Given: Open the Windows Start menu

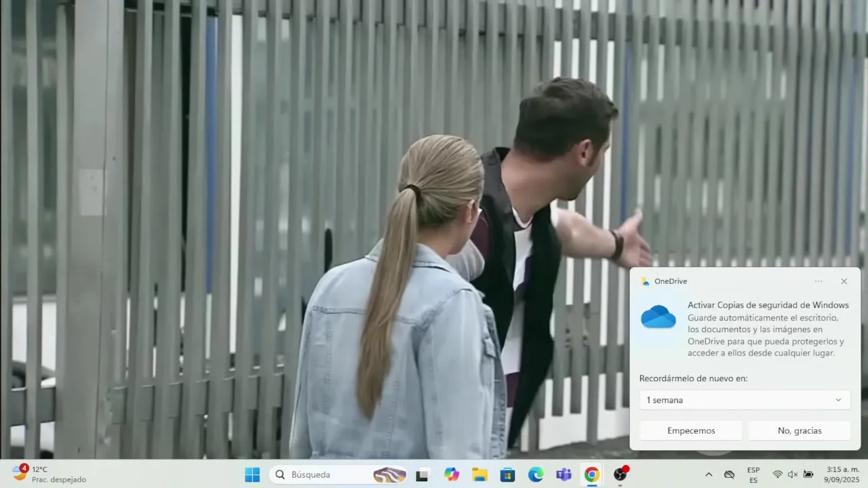Looking at the screenshot, I should pos(252,474).
